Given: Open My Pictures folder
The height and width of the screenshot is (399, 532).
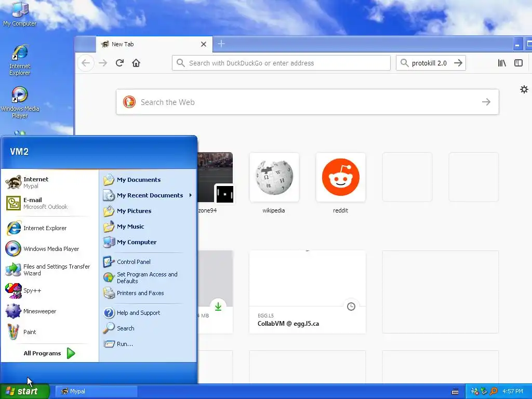Looking at the screenshot, I should [x=148, y=211].
